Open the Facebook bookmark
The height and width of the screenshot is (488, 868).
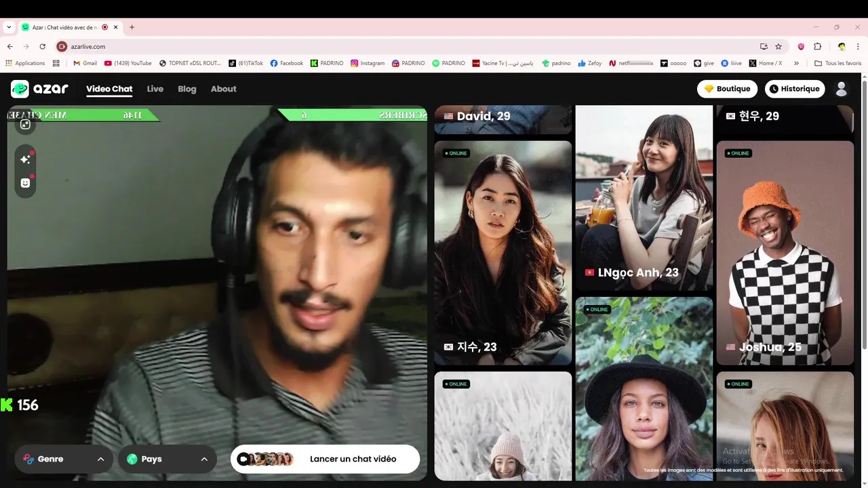point(287,63)
